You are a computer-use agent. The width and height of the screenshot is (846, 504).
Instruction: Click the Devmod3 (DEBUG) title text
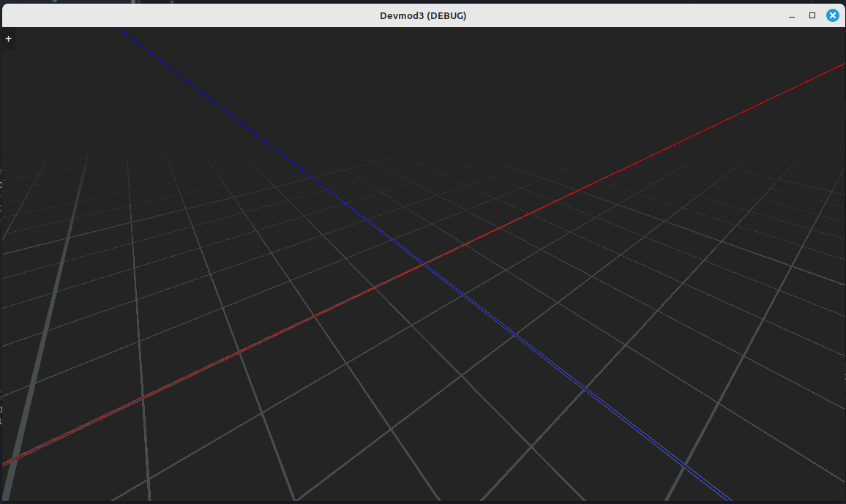tap(423, 15)
